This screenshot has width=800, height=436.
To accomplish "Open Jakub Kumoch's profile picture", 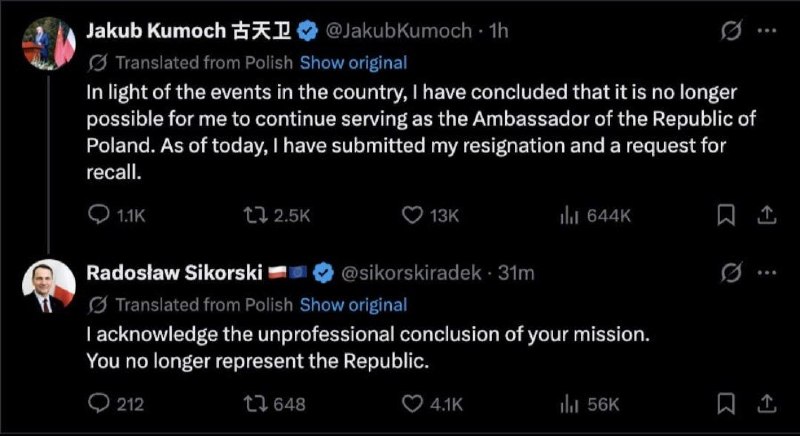I will 49,43.
